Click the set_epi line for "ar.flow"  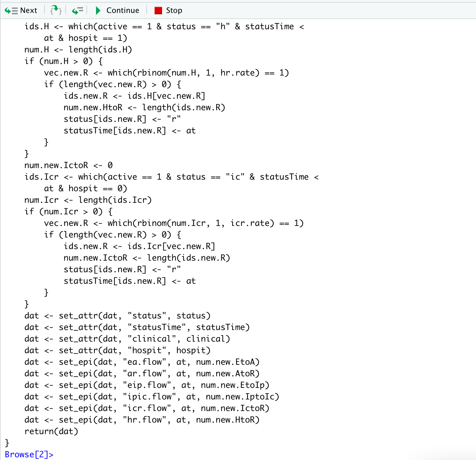tap(142, 374)
